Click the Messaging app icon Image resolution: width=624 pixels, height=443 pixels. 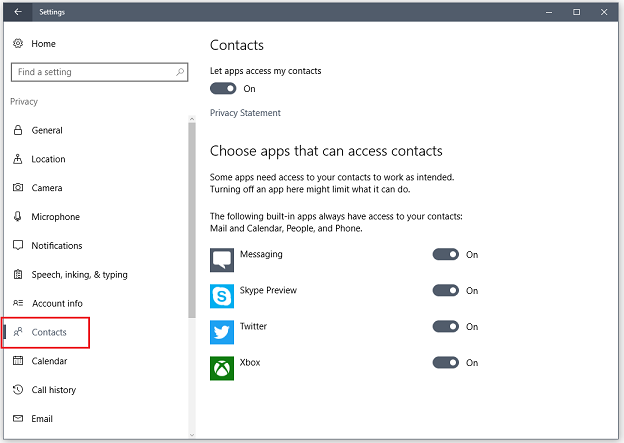222,260
